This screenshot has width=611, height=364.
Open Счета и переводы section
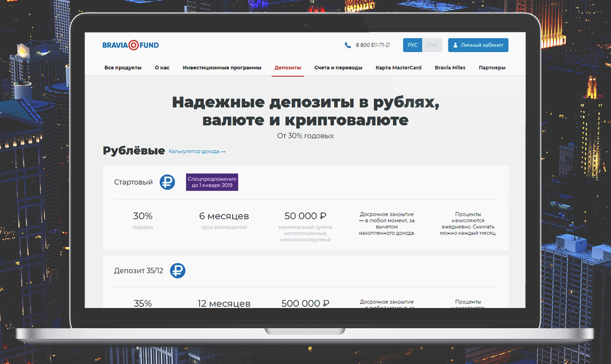(338, 68)
